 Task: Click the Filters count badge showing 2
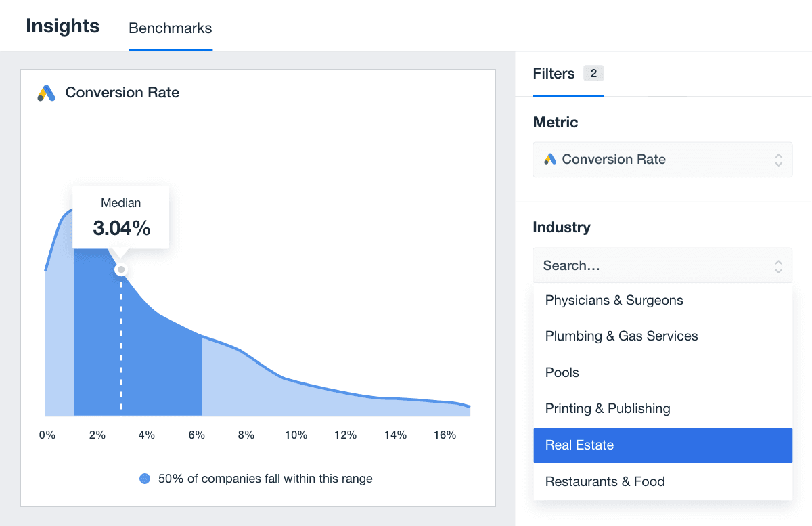[x=593, y=74]
